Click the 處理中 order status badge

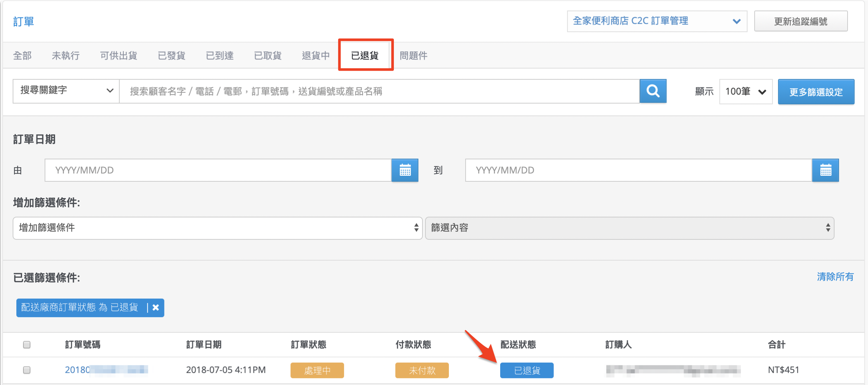coord(317,370)
